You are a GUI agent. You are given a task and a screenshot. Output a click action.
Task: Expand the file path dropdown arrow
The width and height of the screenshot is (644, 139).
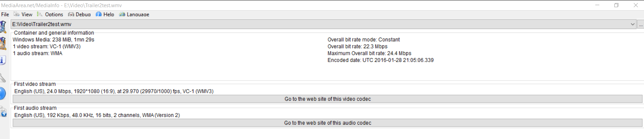coord(632,24)
